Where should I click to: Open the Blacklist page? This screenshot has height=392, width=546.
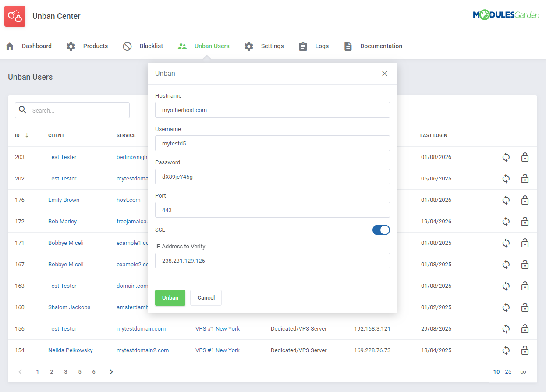coord(151,46)
